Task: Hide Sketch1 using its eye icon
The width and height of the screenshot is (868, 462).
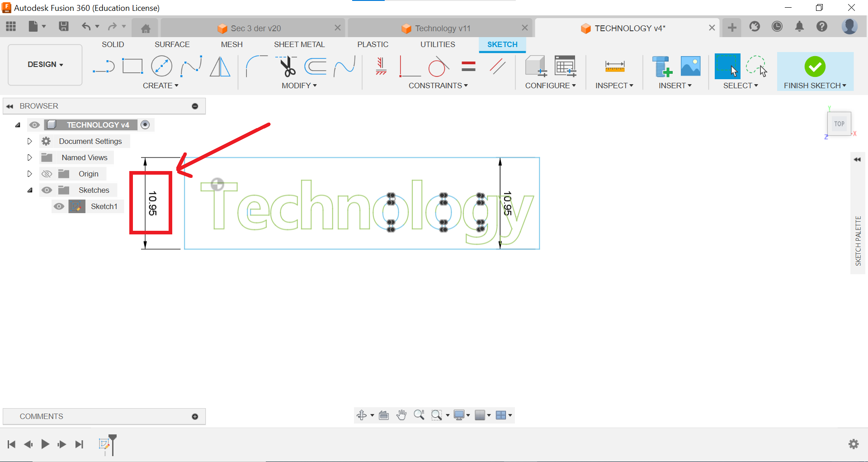Action: click(59, 206)
